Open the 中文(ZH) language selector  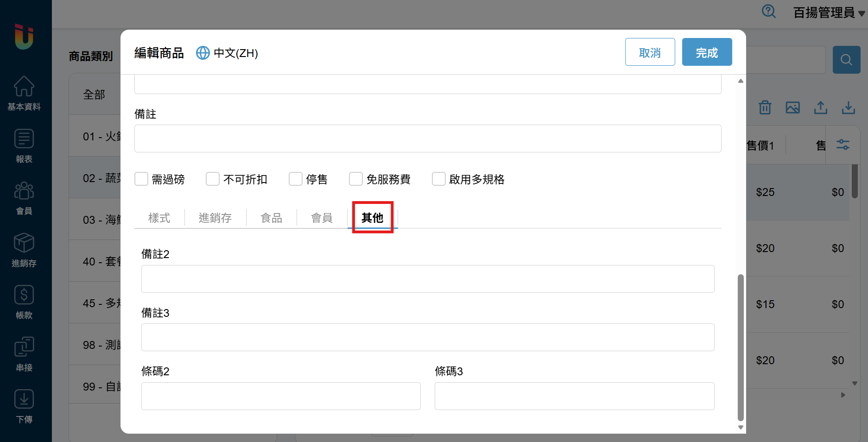click(235, 53)
